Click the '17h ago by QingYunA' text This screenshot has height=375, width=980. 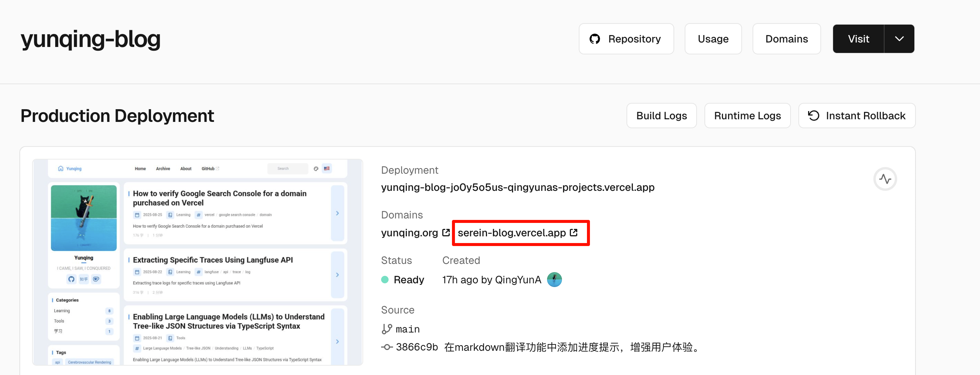(x=491, y=280)
